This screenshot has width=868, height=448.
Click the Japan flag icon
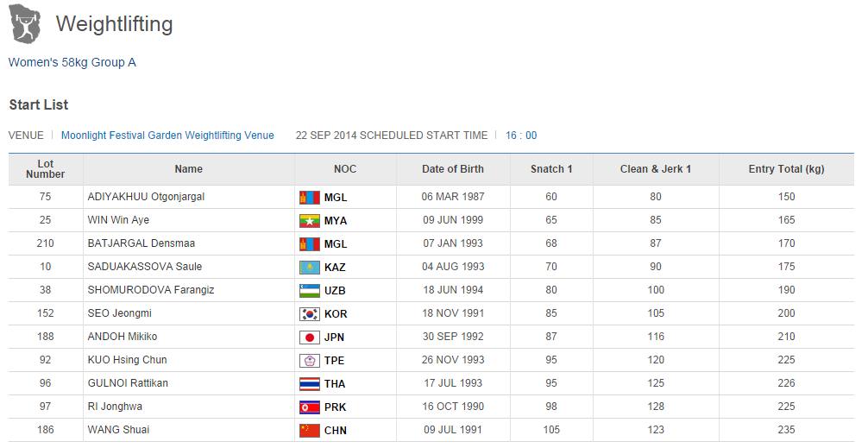coord(310,338)
